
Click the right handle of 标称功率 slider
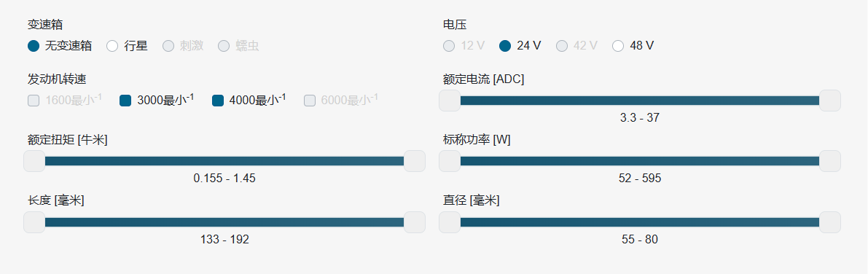pos(830,161)
